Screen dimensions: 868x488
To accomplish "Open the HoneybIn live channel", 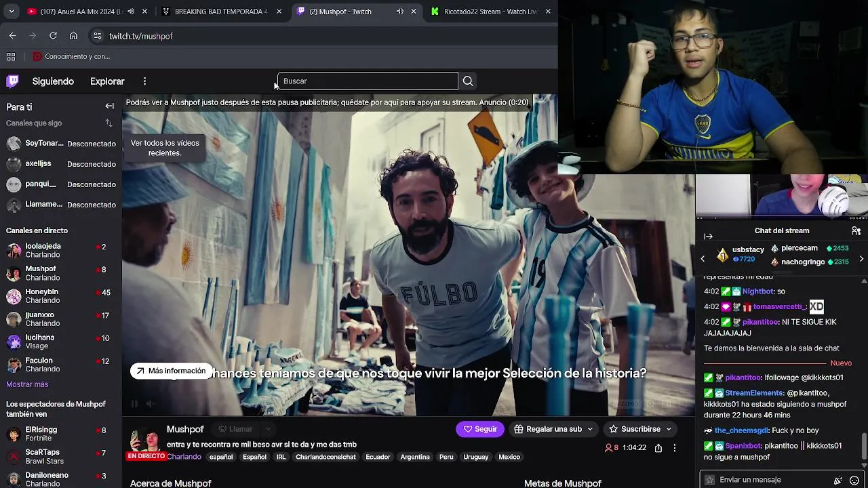I will coord(61,296).
